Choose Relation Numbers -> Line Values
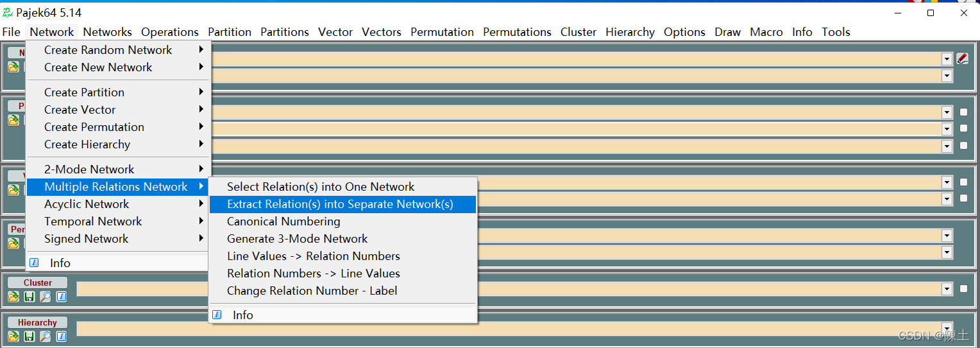 [x=343, y=274]
